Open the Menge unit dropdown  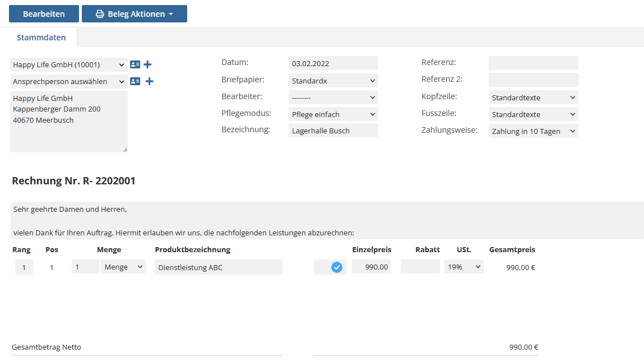pos(123,267)
